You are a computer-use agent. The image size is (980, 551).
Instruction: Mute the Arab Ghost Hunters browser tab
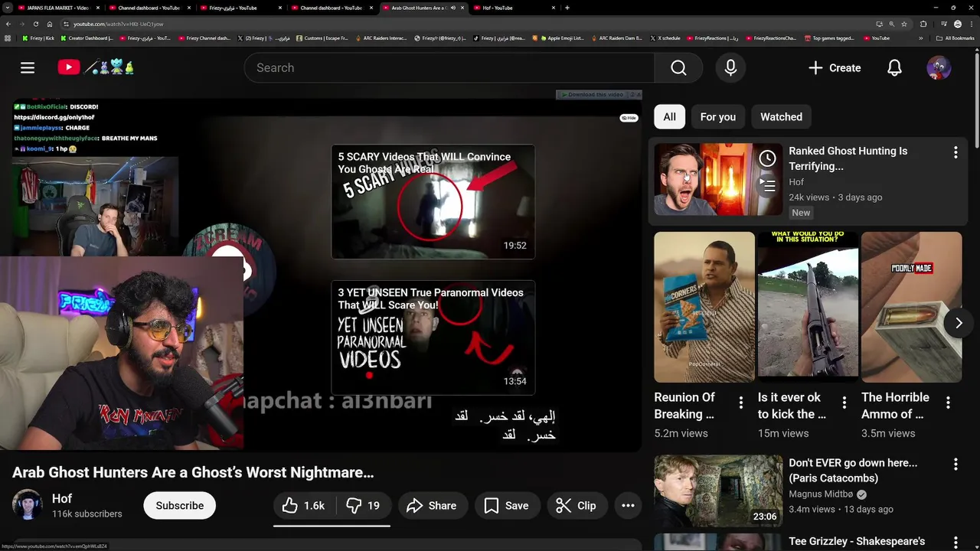point(453,8)
